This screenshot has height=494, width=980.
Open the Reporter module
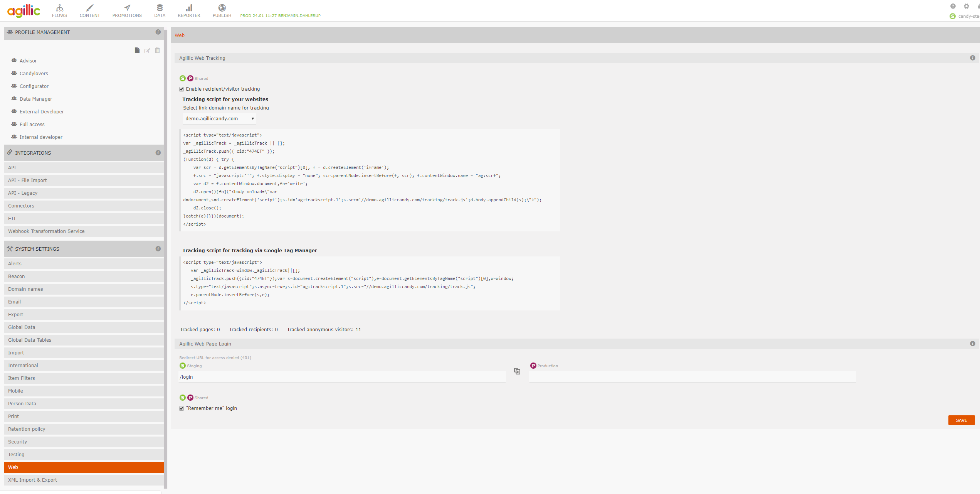pyautogui.click(x=188, y=10)
